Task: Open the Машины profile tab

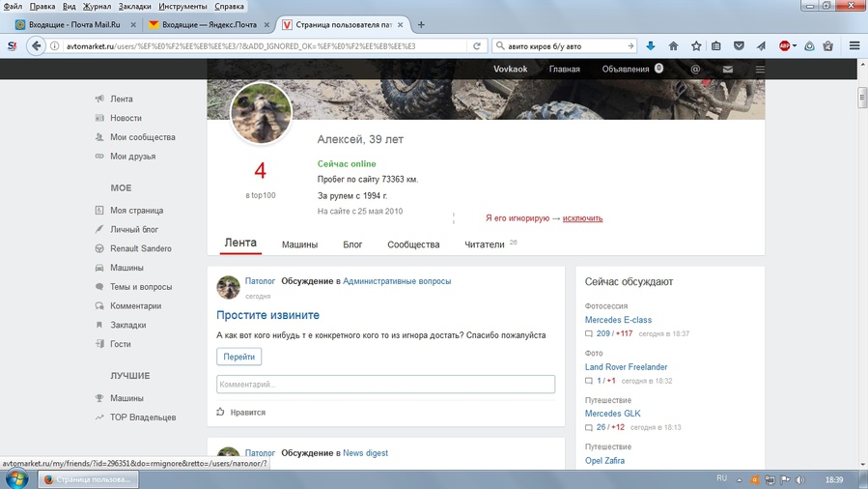Action: point(299,244)
